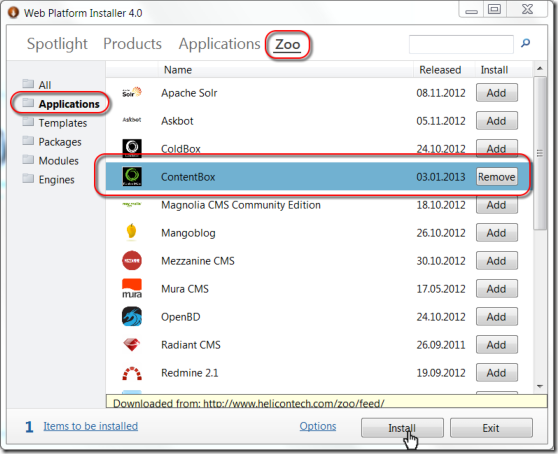Click the 26.09.2011 release date
Screen dimensions: 558x454
coord(441,345)
